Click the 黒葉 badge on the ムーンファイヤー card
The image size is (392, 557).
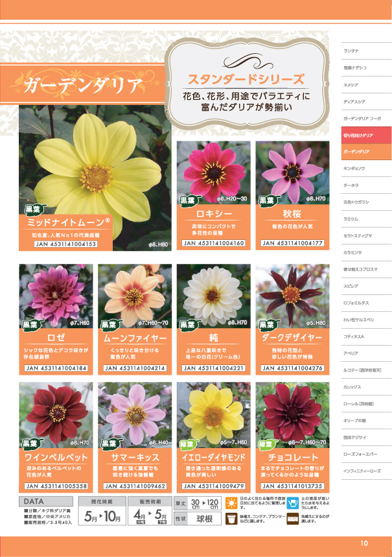pos(111,325)
